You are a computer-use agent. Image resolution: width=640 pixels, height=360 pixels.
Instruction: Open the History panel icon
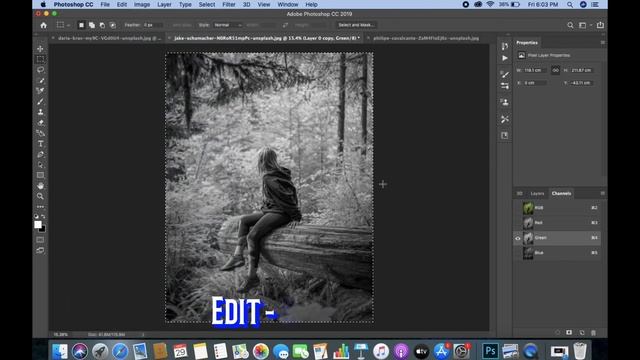click(x=504, y=47)
